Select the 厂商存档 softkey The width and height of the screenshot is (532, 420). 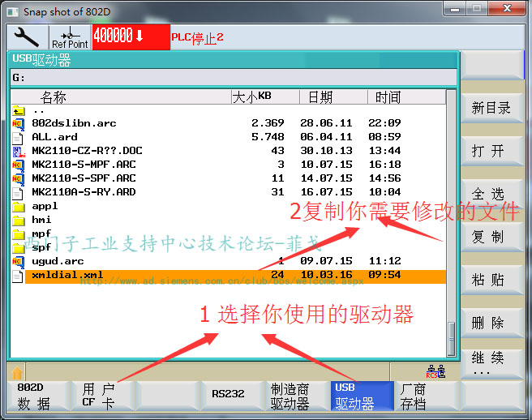tap(427, 396)
